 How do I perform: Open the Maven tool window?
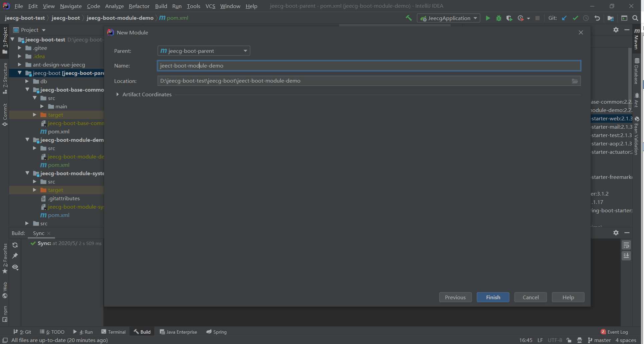tap(637, 39)
